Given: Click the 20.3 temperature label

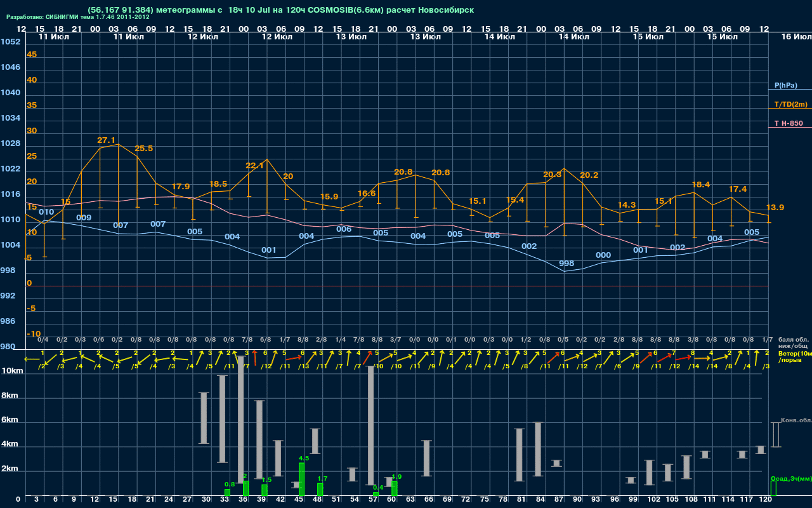Looking at the screenshot, I should pyautogui.click(x=553, y=175).
